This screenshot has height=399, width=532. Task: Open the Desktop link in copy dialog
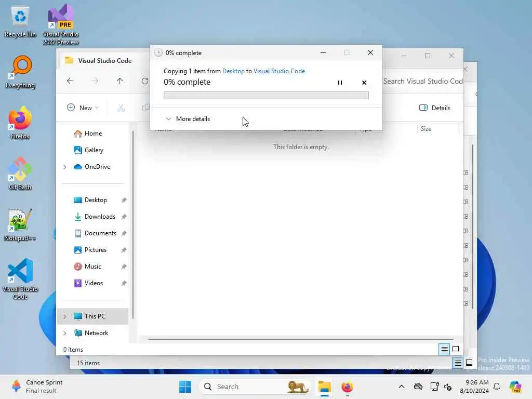pos(233,71)
